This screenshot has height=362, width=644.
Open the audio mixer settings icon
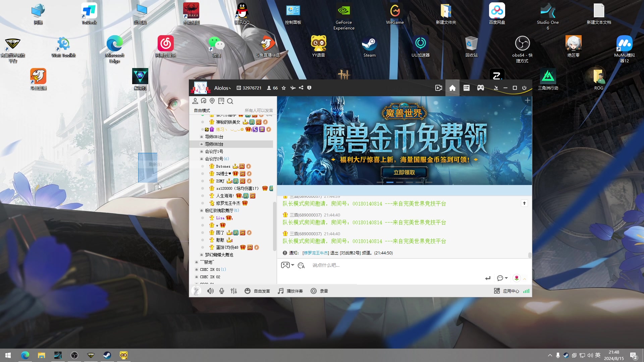tap(234, 291)
